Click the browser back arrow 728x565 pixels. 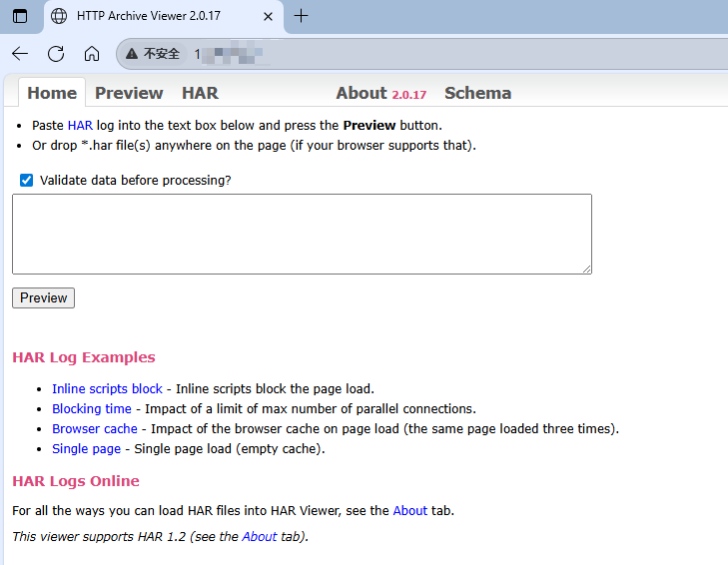pyautogui.click(x=20, y=54)
